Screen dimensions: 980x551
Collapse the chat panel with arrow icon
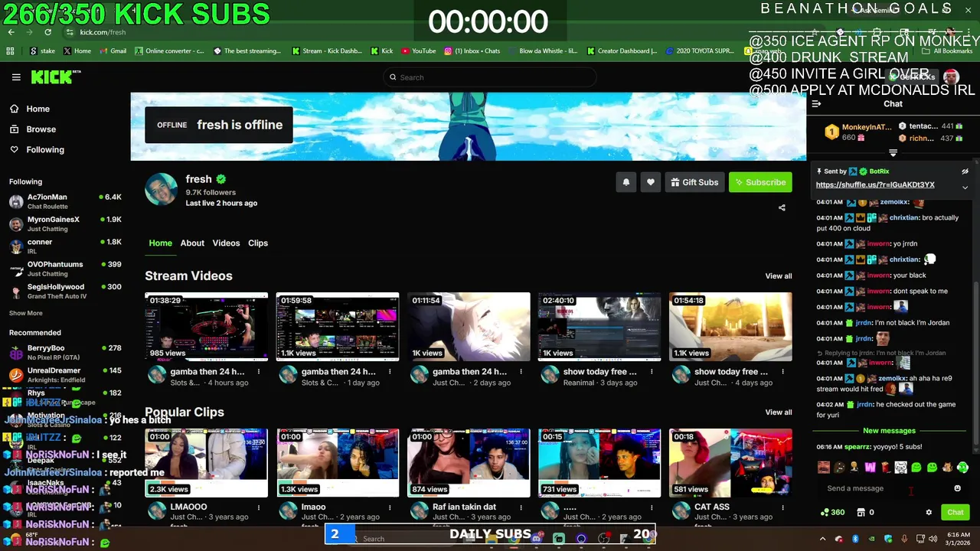pos(816,104)
